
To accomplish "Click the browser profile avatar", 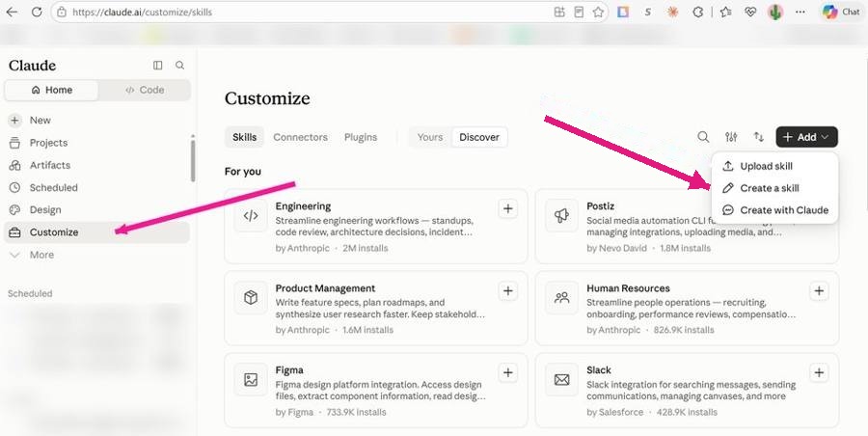I will tap(775, 12).
